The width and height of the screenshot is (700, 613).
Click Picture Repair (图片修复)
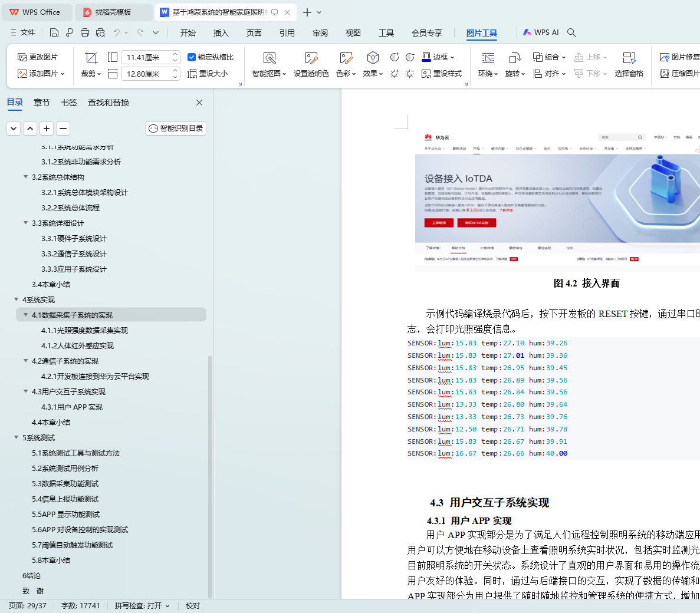(679, 57)
